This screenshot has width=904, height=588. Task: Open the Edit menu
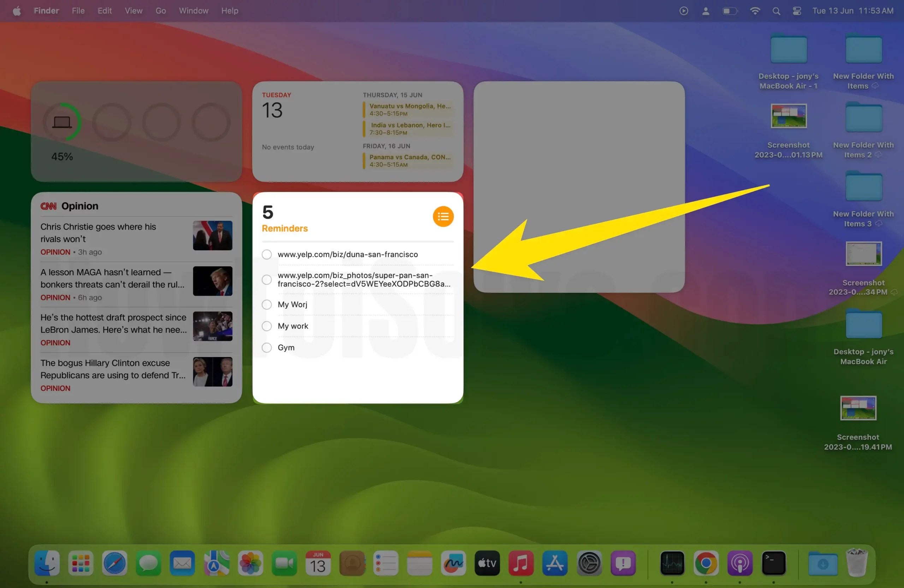[x=105, y=11]
